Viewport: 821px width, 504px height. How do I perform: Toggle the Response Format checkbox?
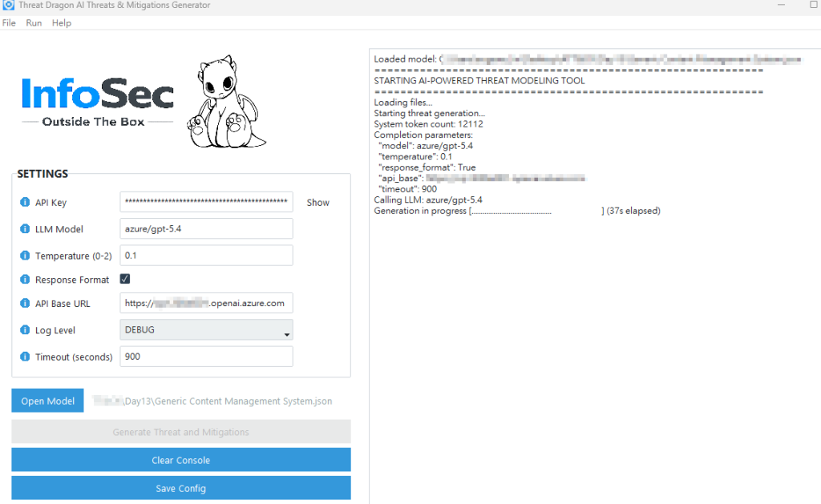[x=124, y=279]
